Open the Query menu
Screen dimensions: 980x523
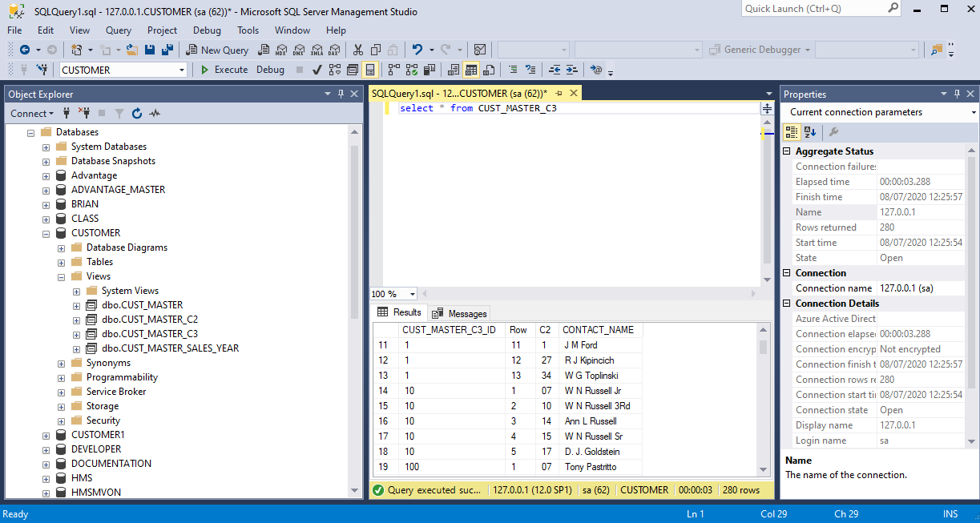(x=119, y=30)
